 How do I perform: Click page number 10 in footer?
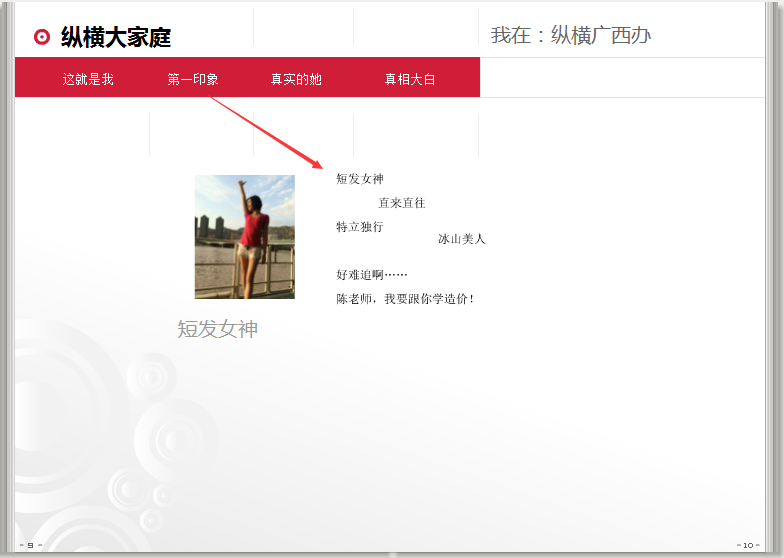pos(748,545)
